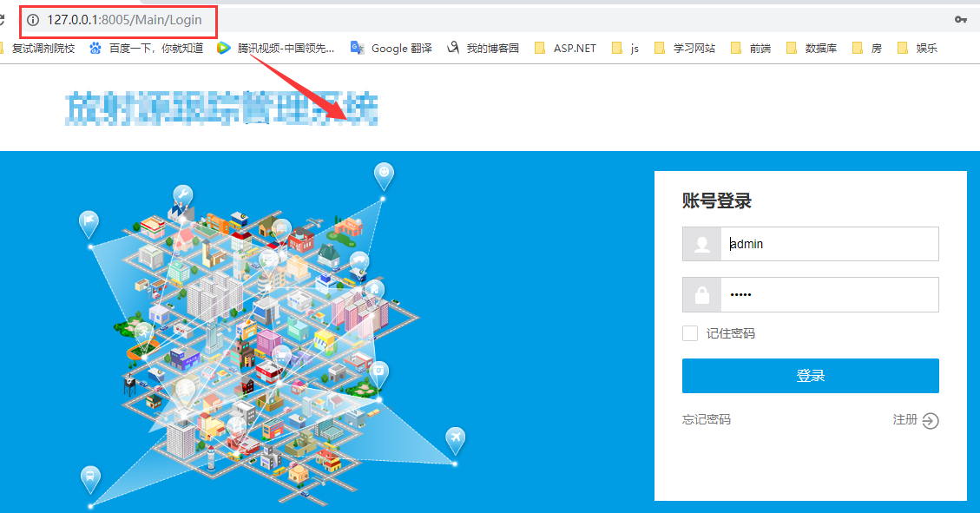
Task: Click the site info icon in address bar
Action: click(32, 20)
